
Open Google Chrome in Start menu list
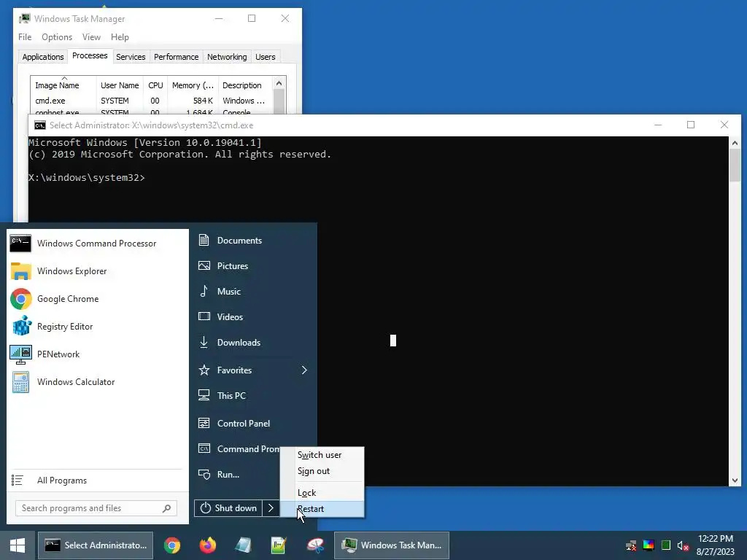point(97,298)
